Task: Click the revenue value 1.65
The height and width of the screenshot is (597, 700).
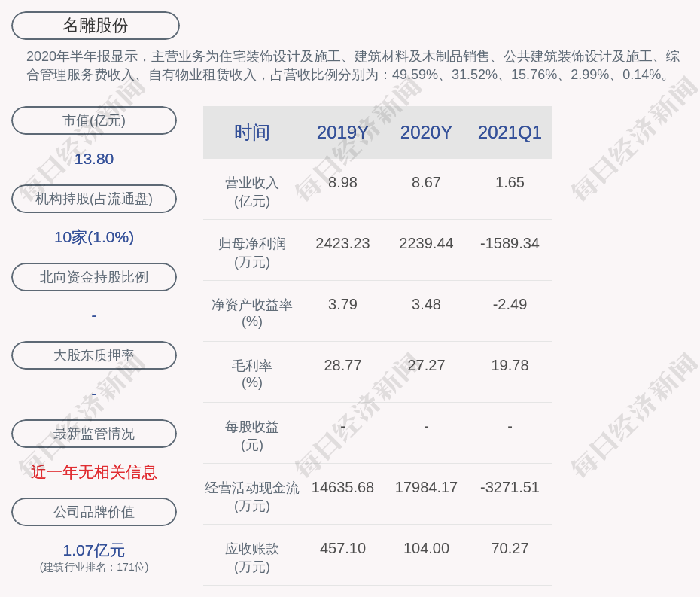Action: 510,182
